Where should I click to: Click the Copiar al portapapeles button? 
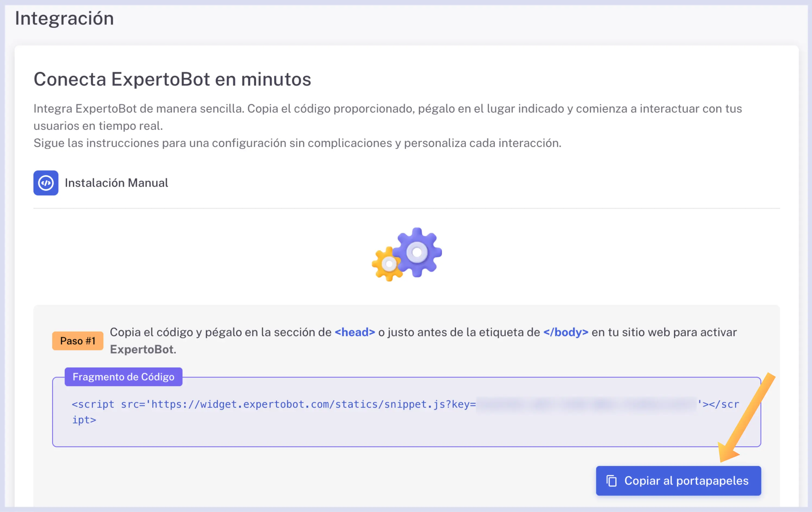[678, 481]
